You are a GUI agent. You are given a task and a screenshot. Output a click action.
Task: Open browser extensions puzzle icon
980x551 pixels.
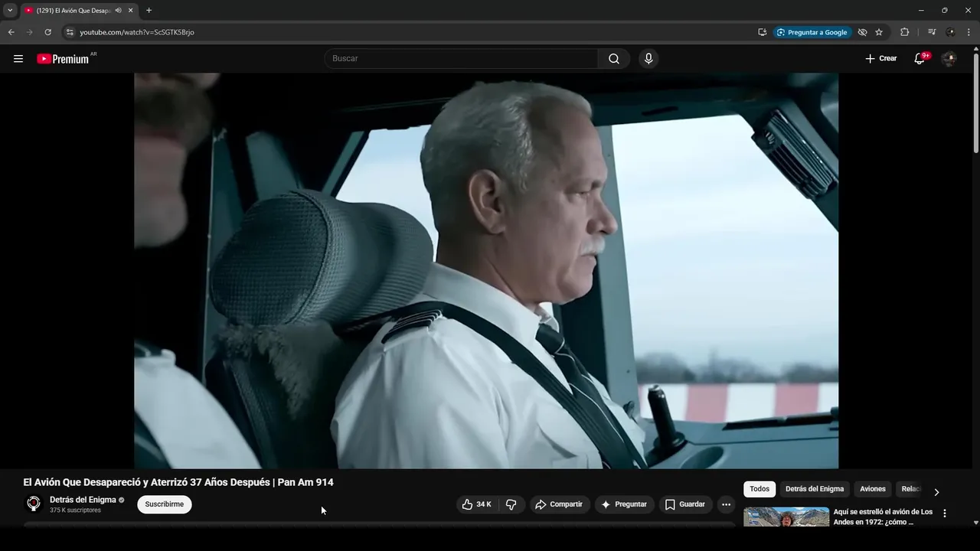pos(904,32)
